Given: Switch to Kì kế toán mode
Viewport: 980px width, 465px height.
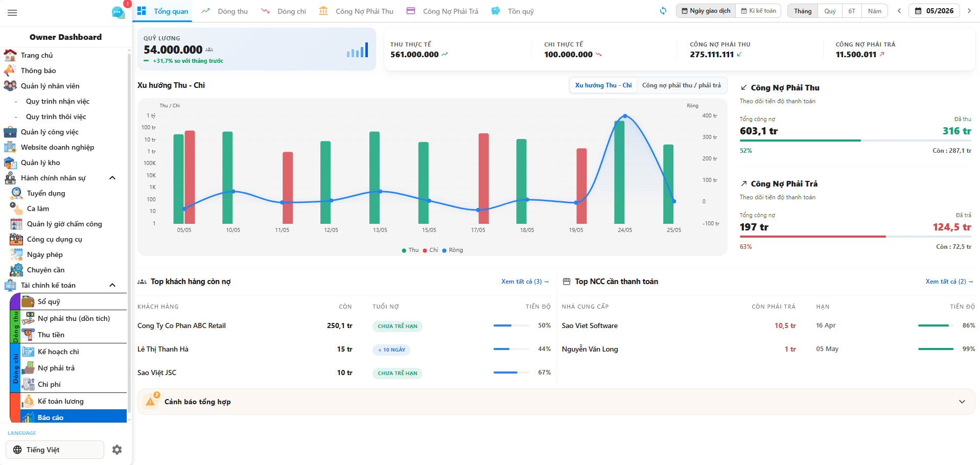Looking at the screenshot, I should (758, 11).
